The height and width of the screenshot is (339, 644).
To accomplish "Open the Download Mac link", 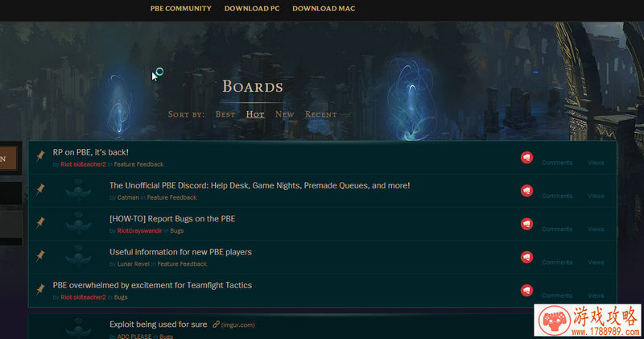I will click(324, 8).
